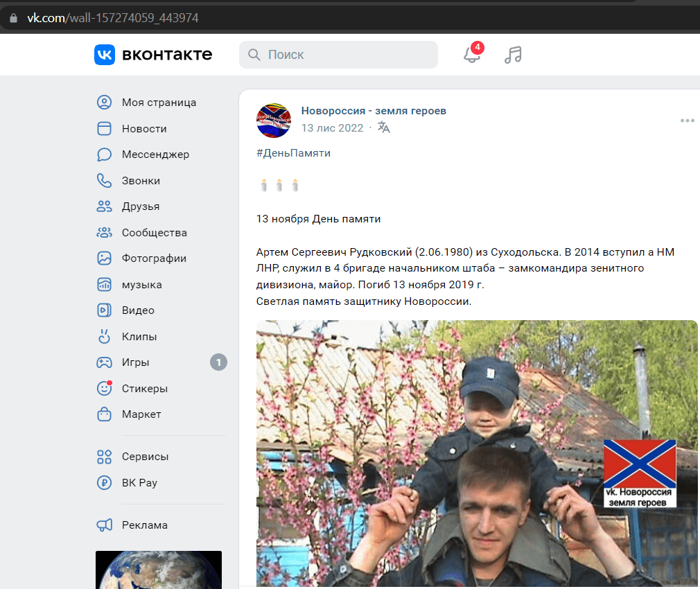Click the Друзья people icon
700x589 pixels.
click(x=105, y=206)
